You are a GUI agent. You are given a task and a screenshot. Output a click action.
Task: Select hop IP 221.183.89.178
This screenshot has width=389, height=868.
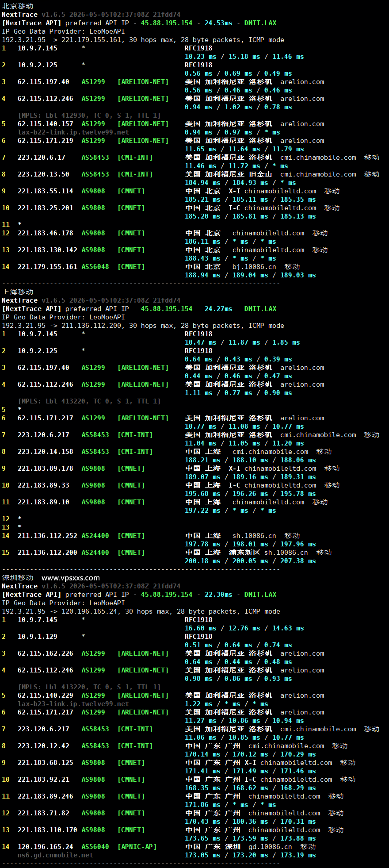46,469
